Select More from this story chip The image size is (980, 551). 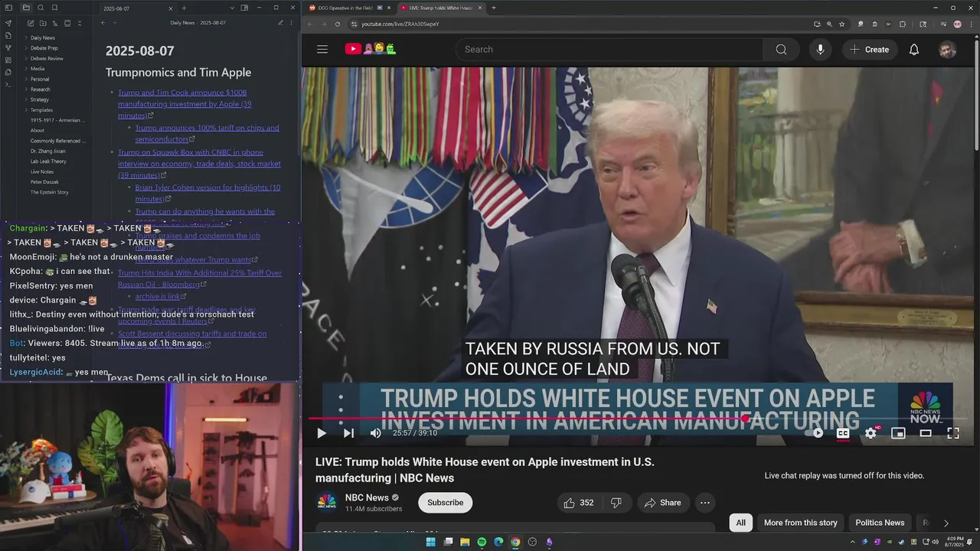click(x=800, y=523)
